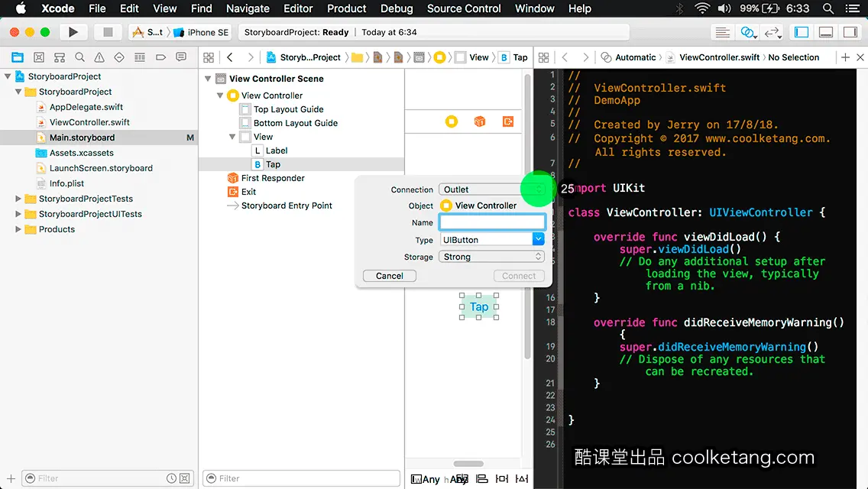The width and height of the screenshot is (868, 489).
Task: Open the Debug menu
Action: pyautogui.click(x=397, y=8)
